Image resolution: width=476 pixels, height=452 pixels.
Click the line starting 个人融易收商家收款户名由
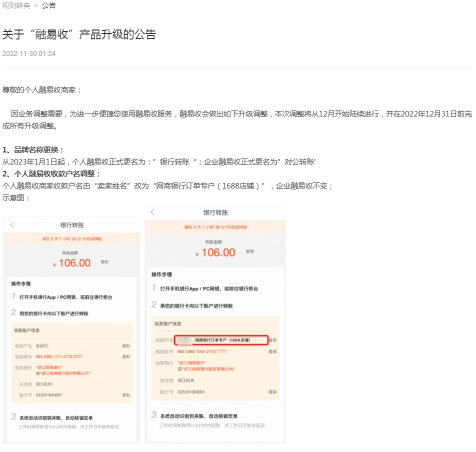tap(167, 186)
